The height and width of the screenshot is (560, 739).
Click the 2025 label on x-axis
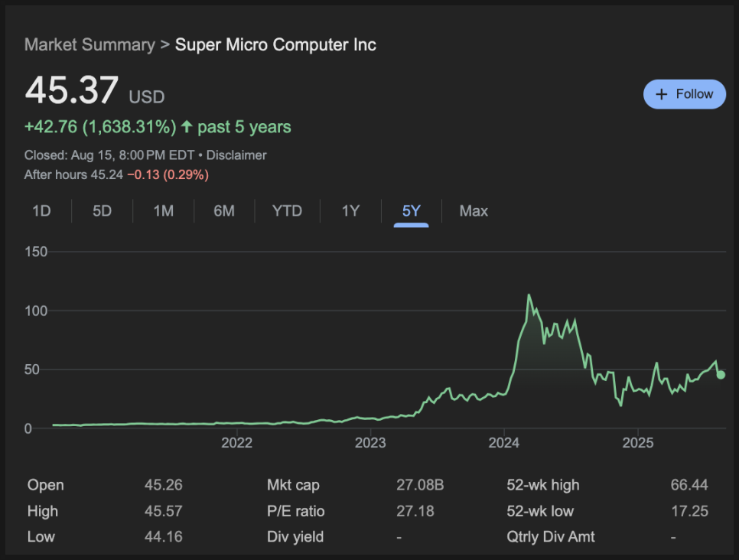click(638, 443)
